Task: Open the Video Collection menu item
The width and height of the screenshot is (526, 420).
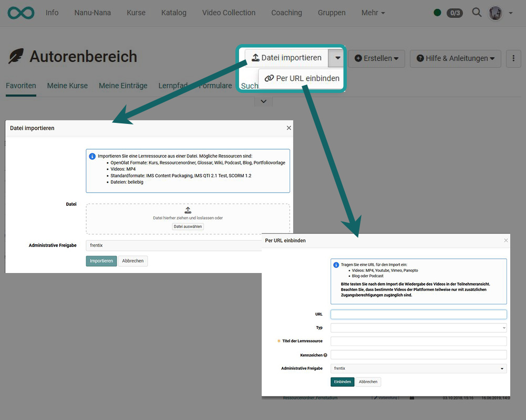Action: (229, 13)
